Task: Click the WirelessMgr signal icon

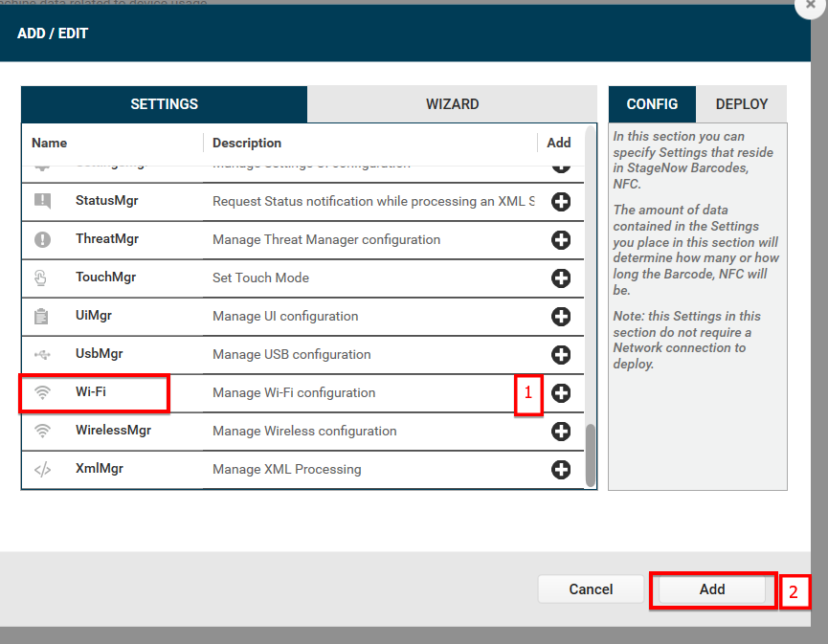Action: click(42, 431)
